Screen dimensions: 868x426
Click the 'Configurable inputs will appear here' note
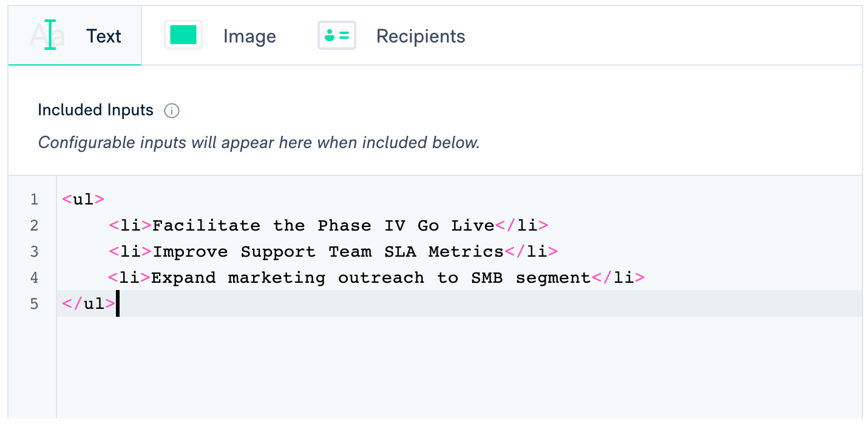(x=259, y=143)
